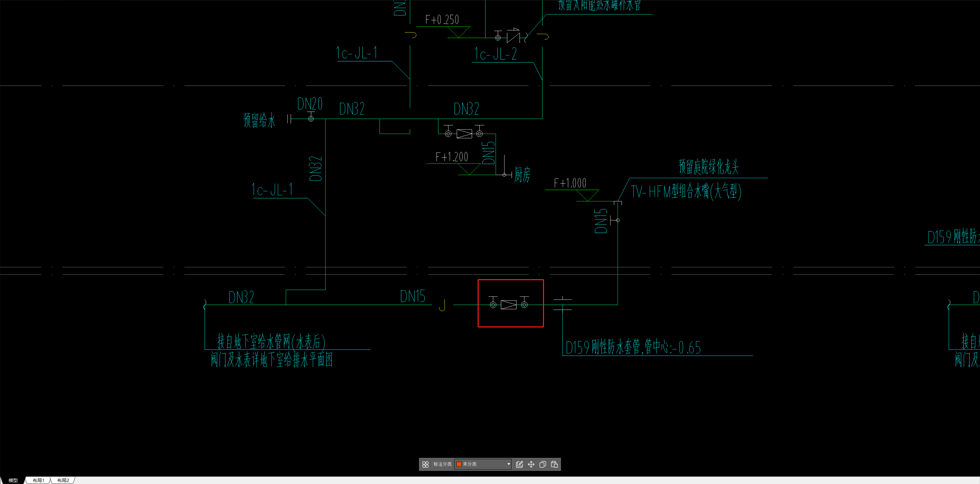
Task: Select the 预留给水 text
Action: pyautogui.click(x=259, y=120)
